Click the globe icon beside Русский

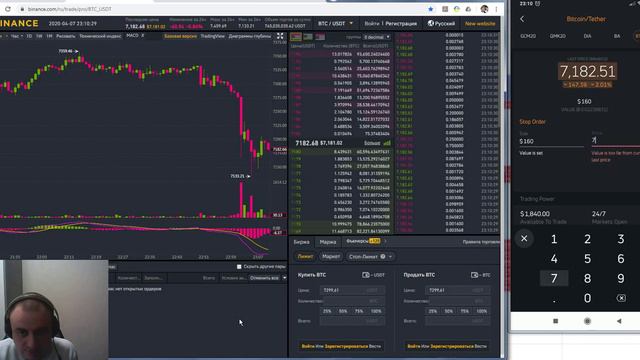coord(431,23)
